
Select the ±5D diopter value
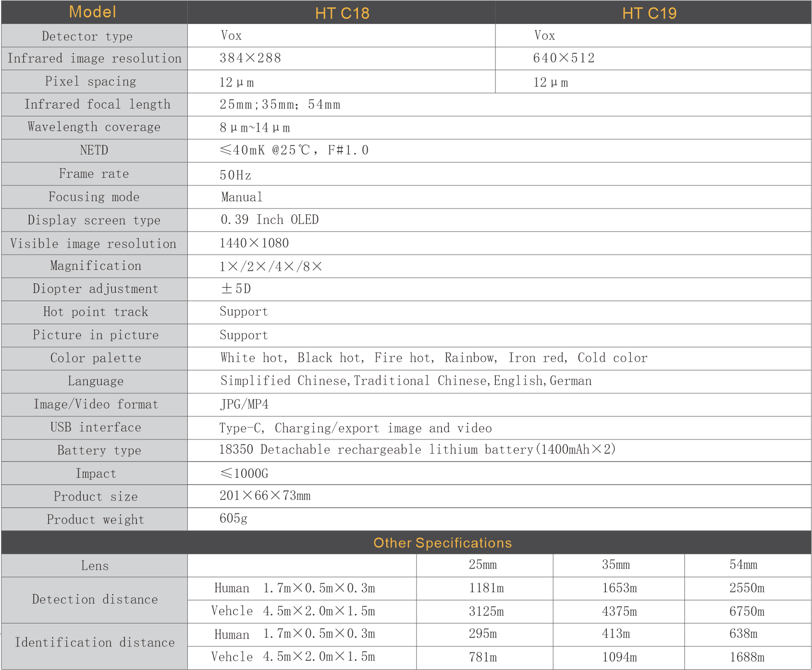pyautogui.click(x=235, y=289)
